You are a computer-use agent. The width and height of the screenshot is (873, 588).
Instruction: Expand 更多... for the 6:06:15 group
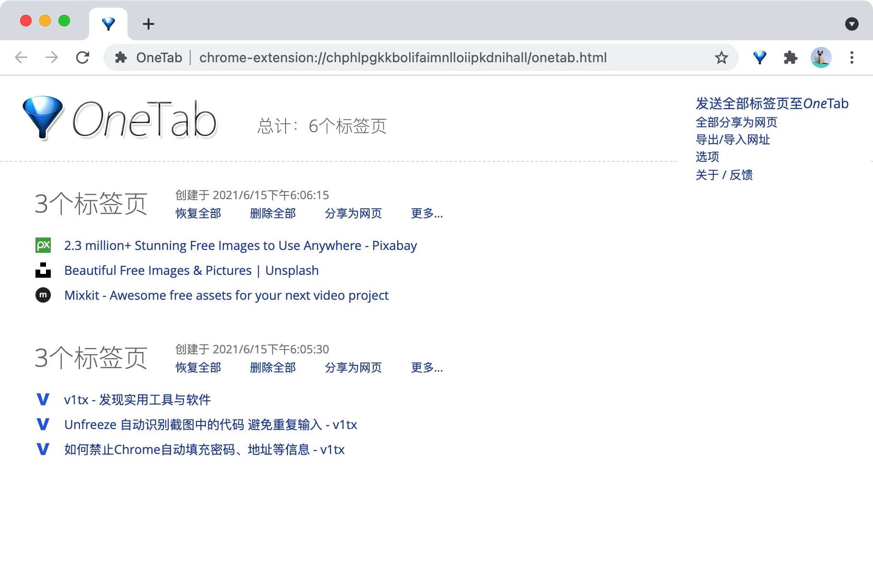[426, 214]
